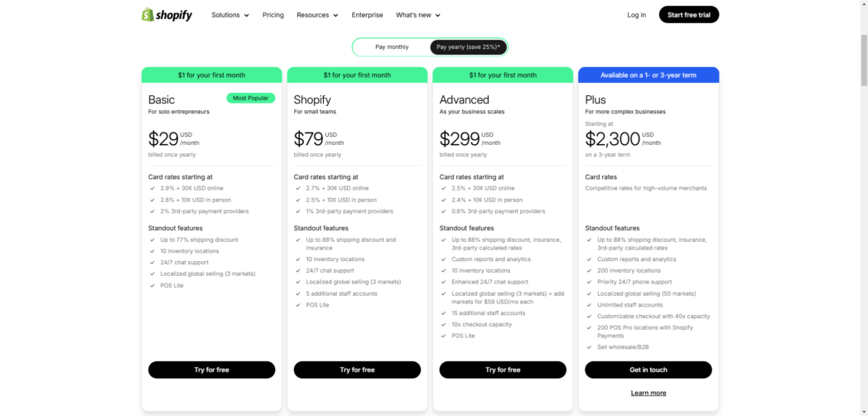Try the Basic plan for free

[x=211, y=370]
